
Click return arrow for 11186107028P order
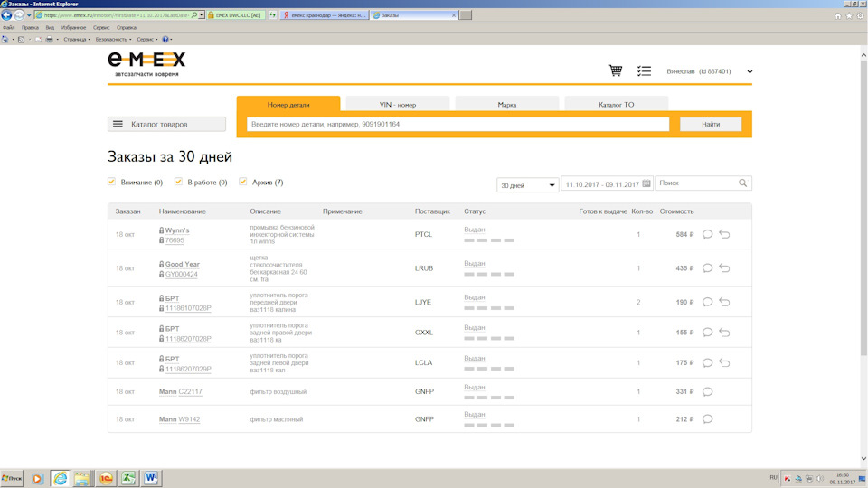[x=724, y=302]
